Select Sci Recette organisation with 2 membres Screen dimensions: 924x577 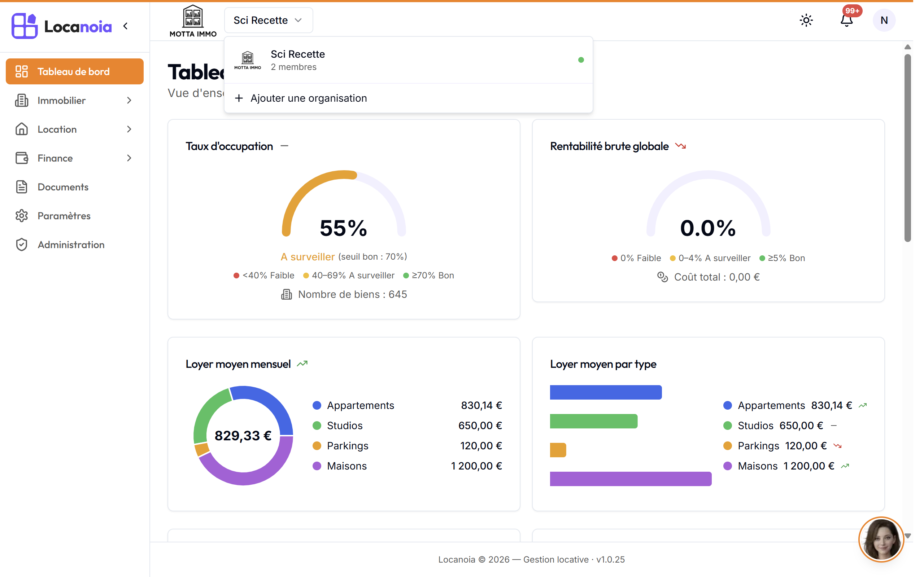pyautogui.click(x=408, y=60)
